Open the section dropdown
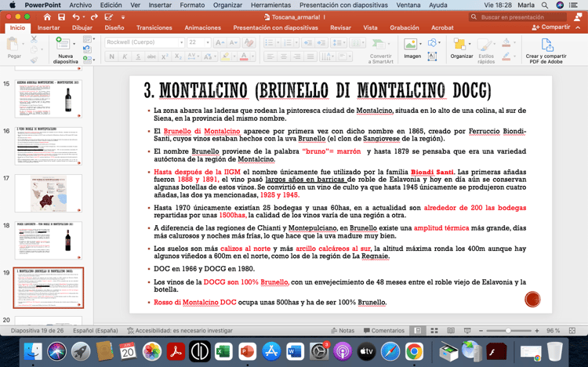The image size is (588, 367). (89, 59)
